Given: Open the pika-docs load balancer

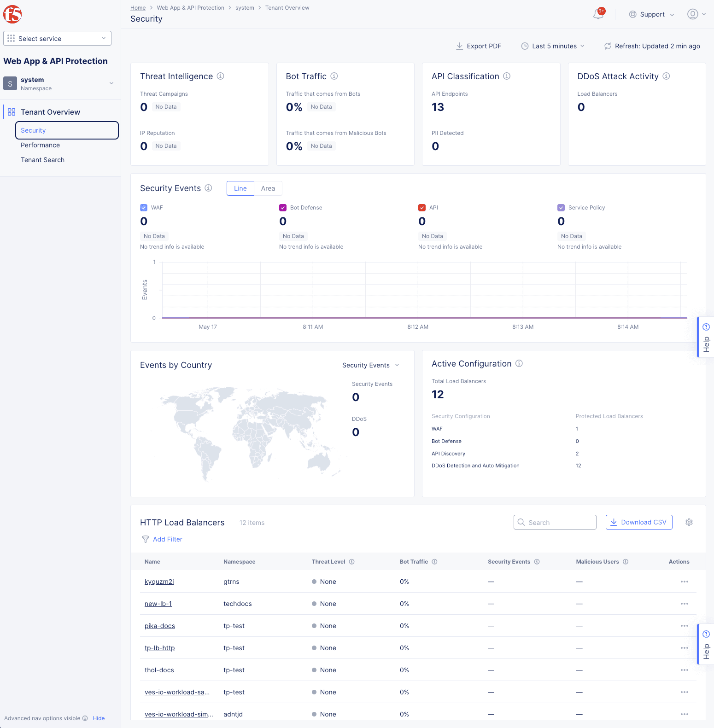Looking at the screenshot, I should click(x=160, y=626).
